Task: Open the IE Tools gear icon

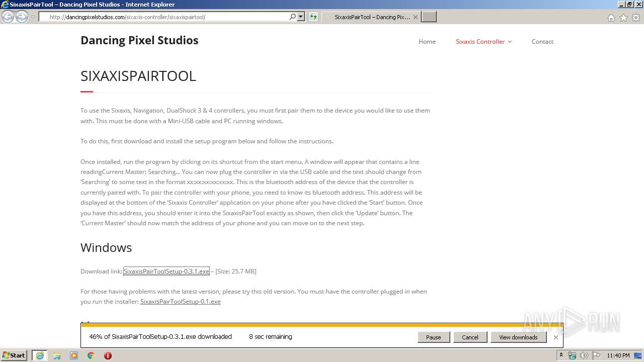Action: click(x=636, y=18)
